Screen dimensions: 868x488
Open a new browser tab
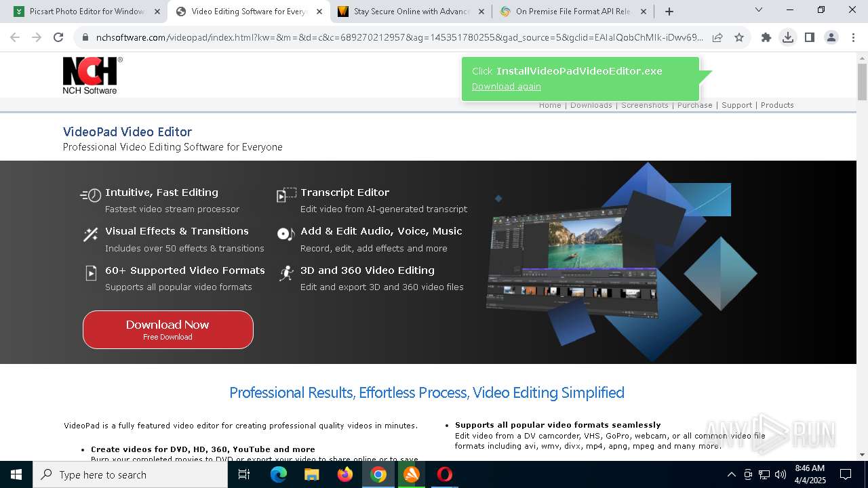tap(669, 12)
